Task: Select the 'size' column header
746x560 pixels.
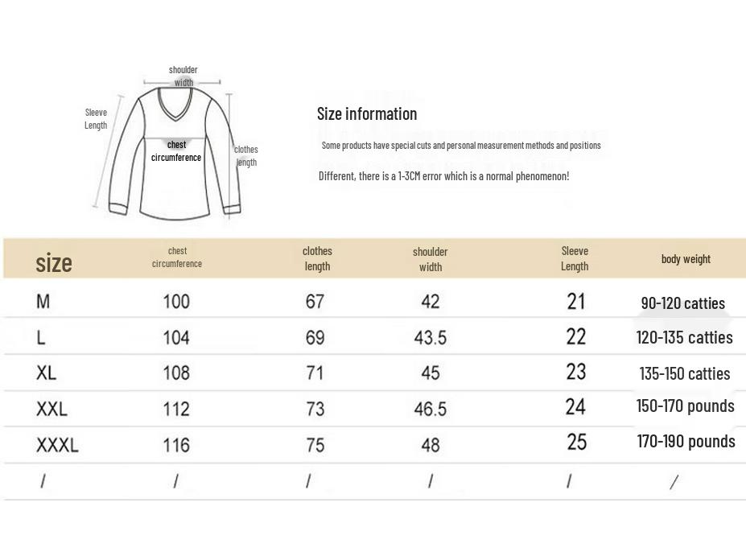Action: pyautogui.click(x=54, y=262)
